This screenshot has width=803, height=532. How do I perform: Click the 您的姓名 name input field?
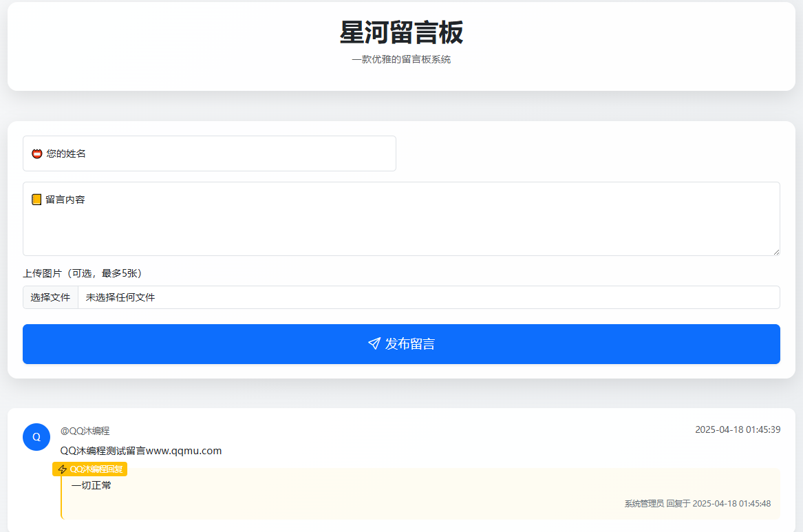[209, 153]
